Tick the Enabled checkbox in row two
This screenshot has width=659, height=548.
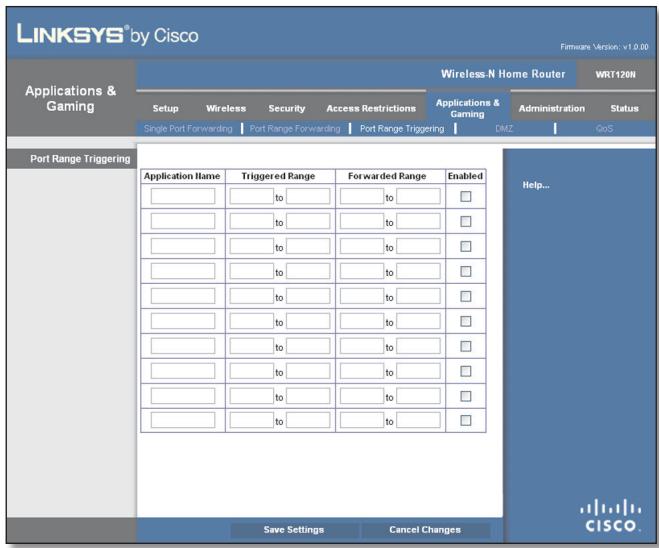[x=466, y=221]
